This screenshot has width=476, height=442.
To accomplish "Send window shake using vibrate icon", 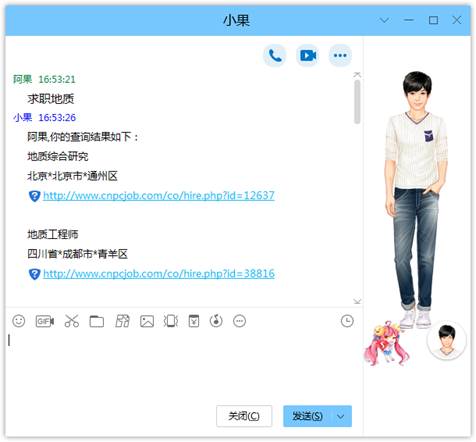I will click(171, 321).
